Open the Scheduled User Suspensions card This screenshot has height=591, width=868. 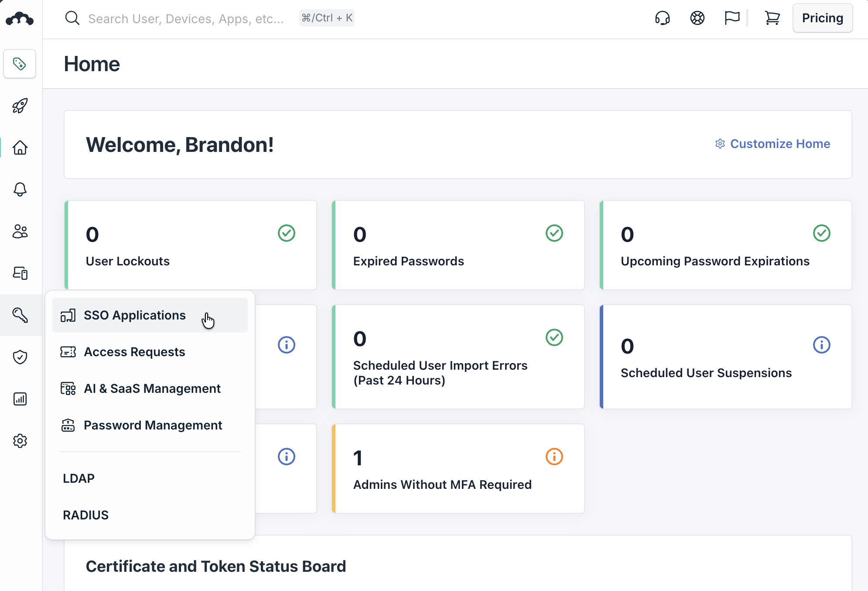(x=725, y=357)
